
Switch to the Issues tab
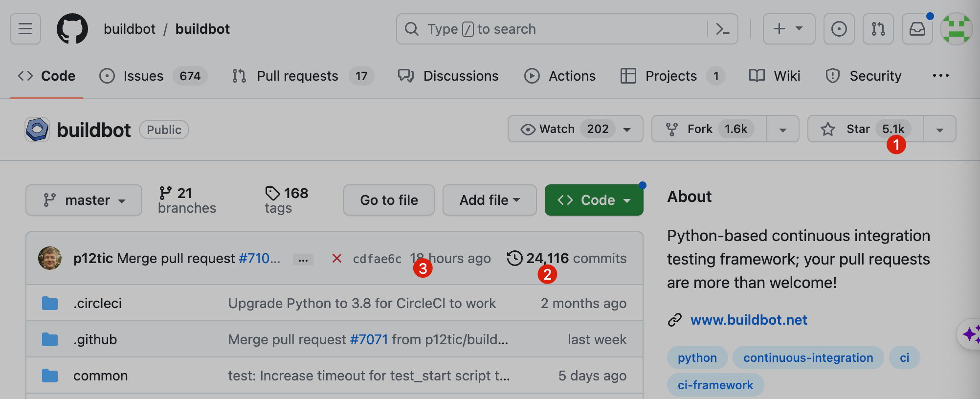coord(143,76)
